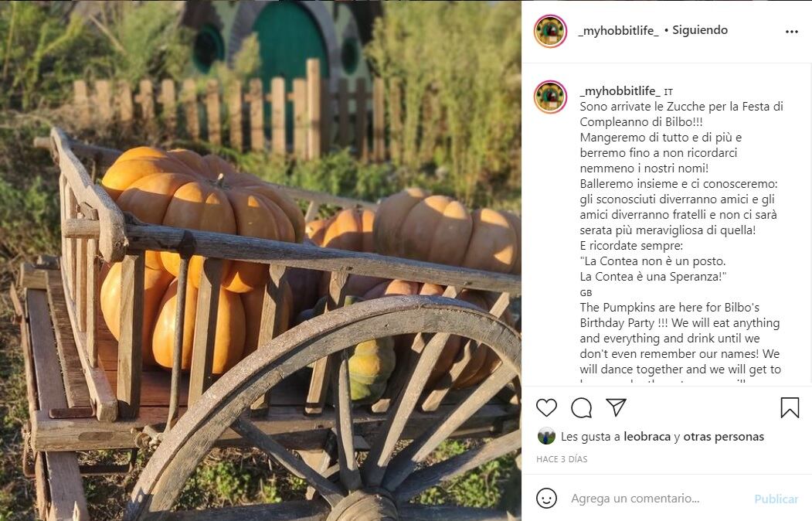The width and height of the screenshot is (812, 521).
Task: Click Publicar to post comment
Action: (776, 499)
